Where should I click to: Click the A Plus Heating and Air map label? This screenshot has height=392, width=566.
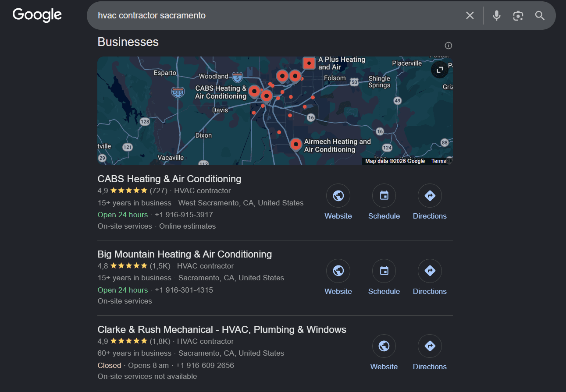(342, 63)
